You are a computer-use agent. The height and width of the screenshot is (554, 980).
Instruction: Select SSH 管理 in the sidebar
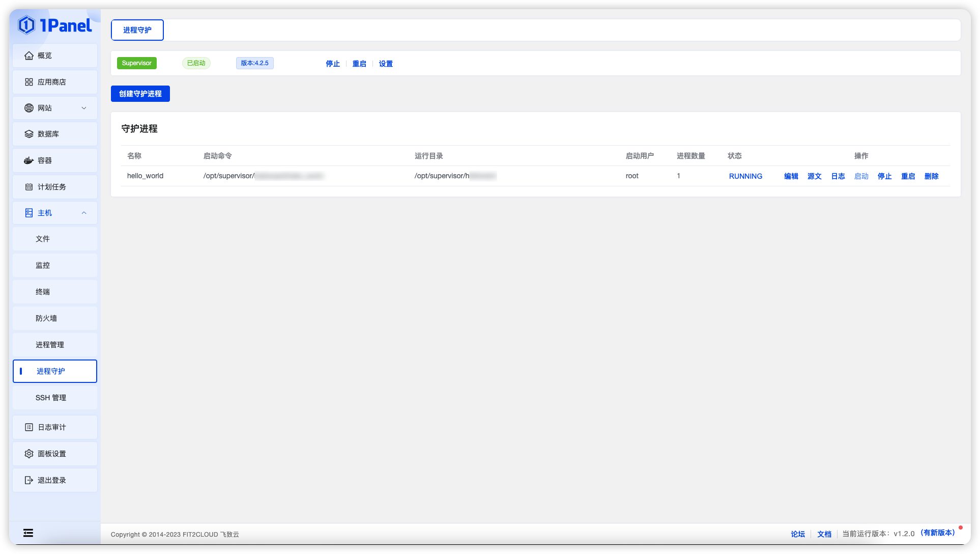51,398
